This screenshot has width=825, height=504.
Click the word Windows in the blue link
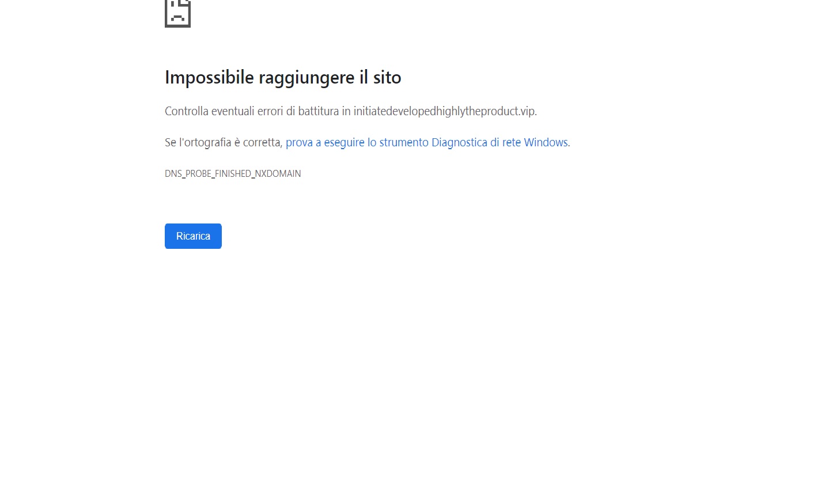[546, 142]
